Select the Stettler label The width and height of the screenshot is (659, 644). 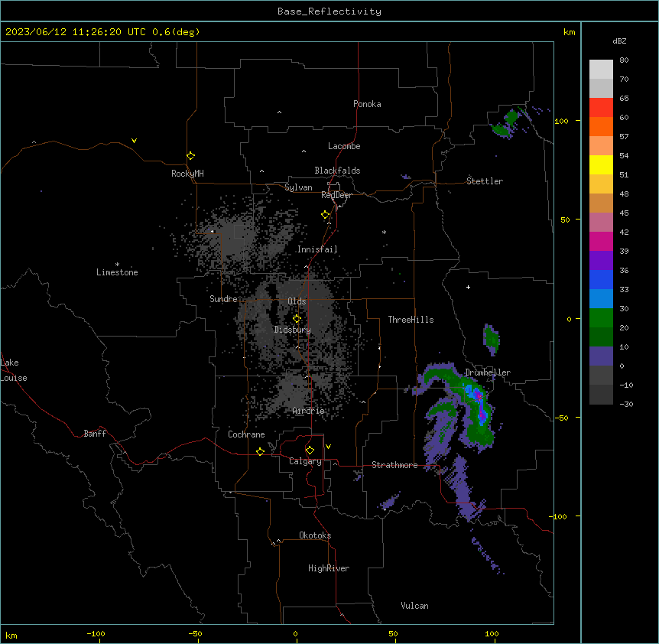484,181
